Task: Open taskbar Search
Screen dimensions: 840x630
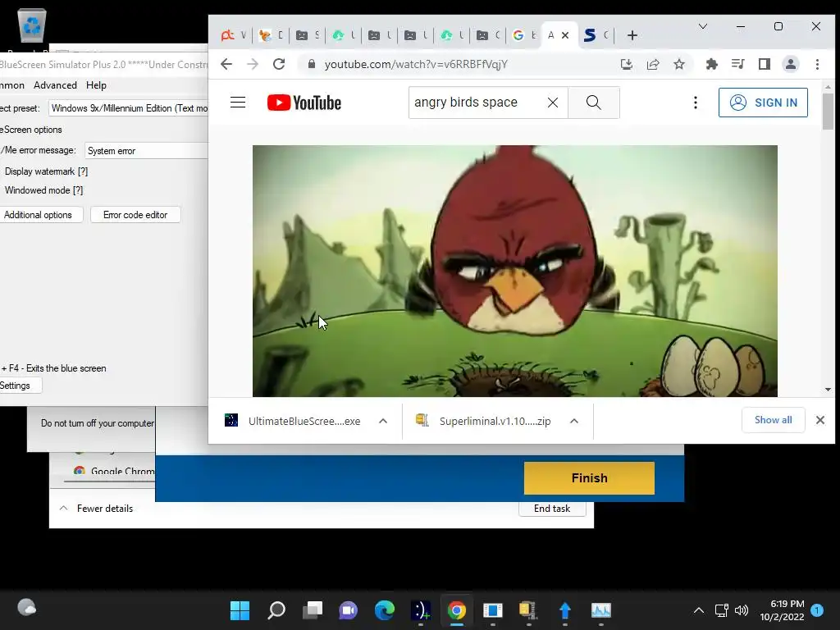Action: [276, 609]
